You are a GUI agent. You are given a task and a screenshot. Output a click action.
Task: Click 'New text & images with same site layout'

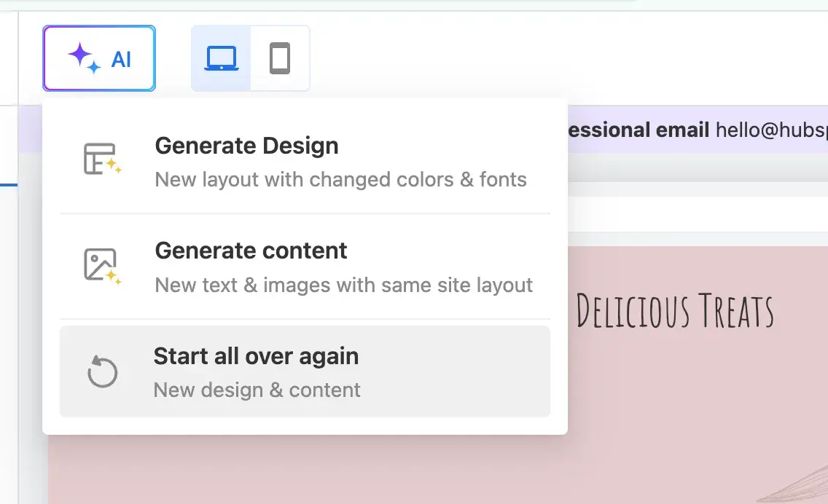(x=343, y=284)
